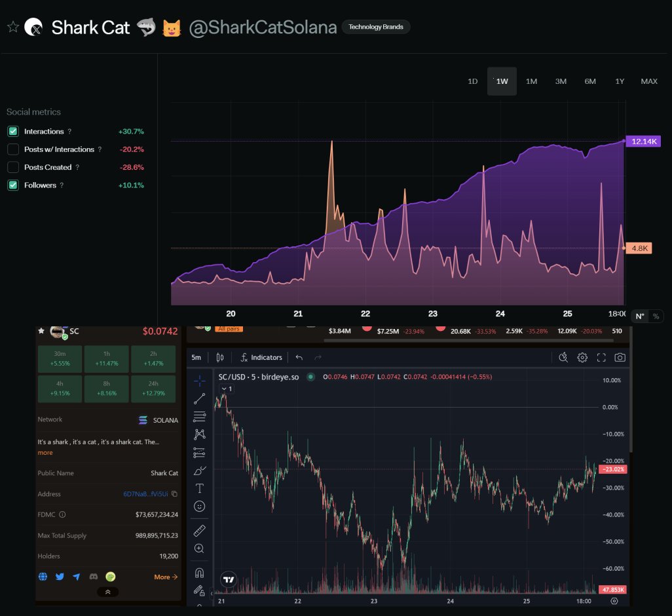Image resolution: width=672 pixels, height=616 pixels.
Task: Open quick search lightning icon
Action: (x=563, y=358)
